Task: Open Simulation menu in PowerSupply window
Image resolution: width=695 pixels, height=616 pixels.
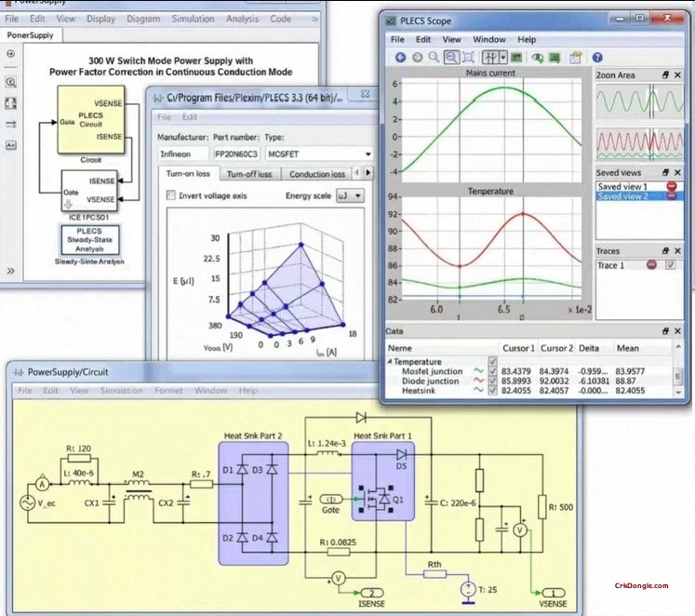Action: coord(193,19)
